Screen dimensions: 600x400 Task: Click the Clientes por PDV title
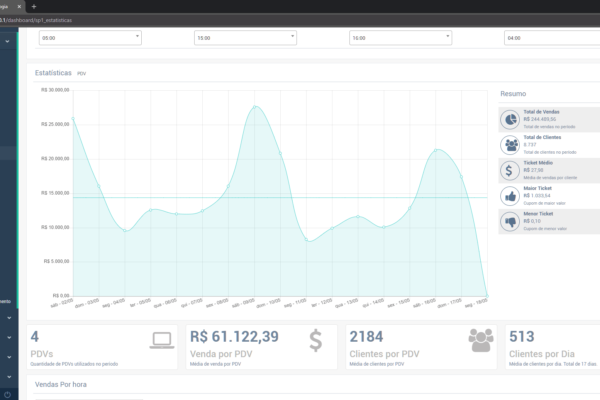click(384, 354)
